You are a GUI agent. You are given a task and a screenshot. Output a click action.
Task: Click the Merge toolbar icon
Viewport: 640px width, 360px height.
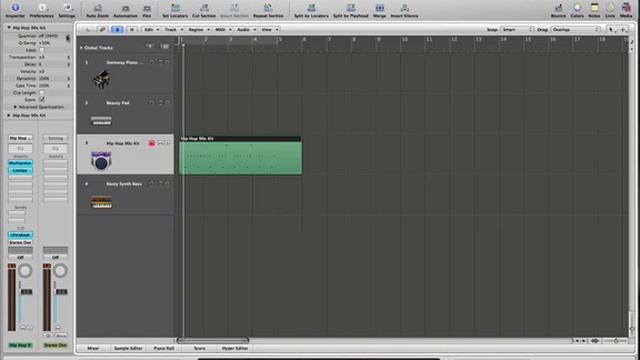point(380,7)
